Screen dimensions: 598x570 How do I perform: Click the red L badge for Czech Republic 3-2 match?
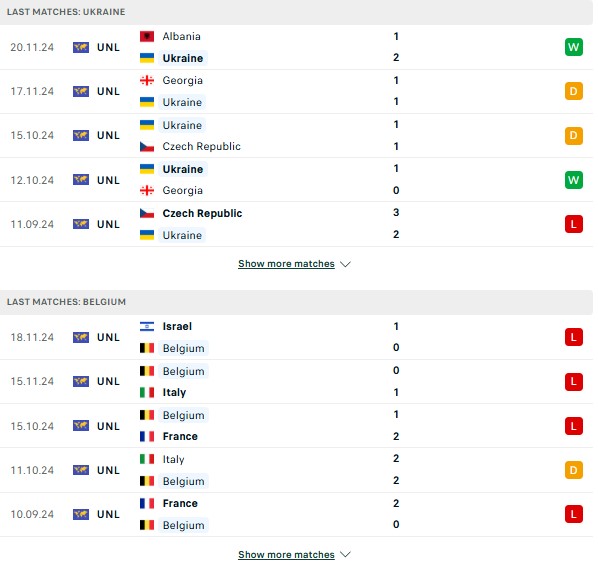574,224
